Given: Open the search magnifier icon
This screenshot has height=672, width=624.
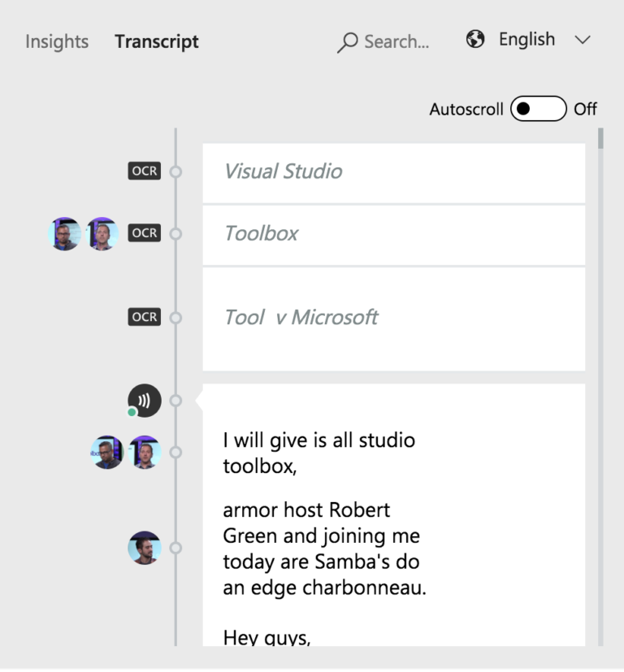Looking at the screenshot, I should click(348, 41).
